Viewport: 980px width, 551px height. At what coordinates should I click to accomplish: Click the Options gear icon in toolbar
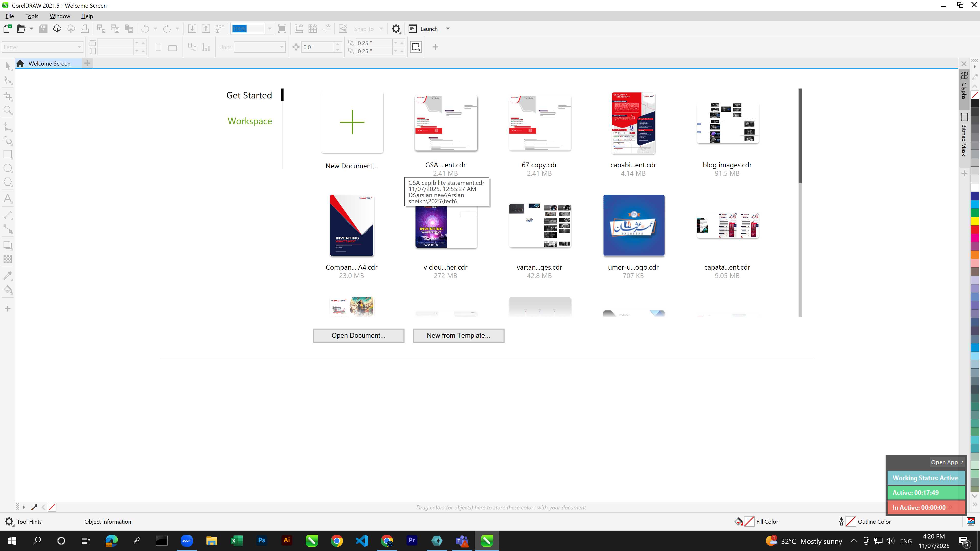click(x=396, y=29)
